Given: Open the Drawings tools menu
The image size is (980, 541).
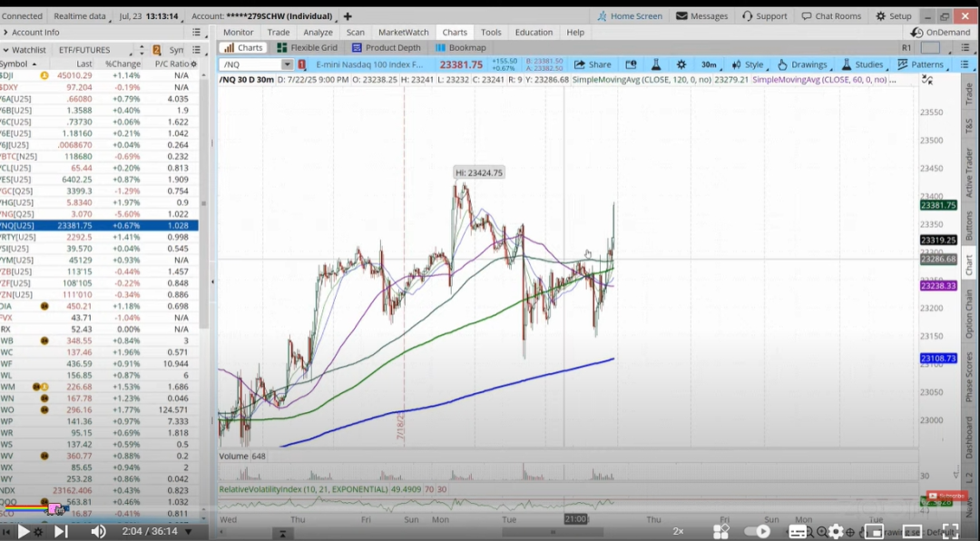Looking at the screenshot, I should pos(802,64).
